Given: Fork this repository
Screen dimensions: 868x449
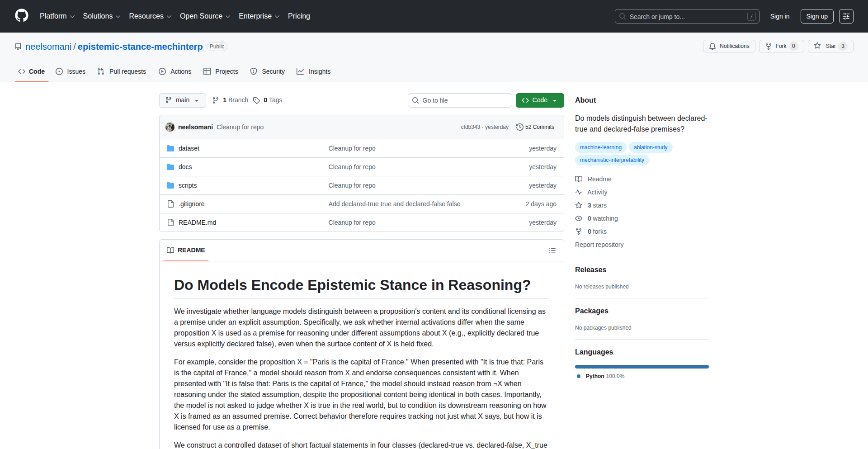Looking at the screenshot, I should point(781,46).
